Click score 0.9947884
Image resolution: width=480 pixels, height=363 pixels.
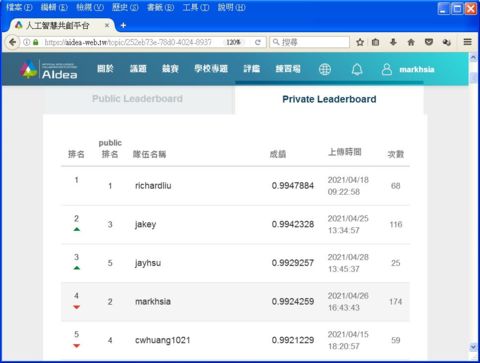coord(293,186)
